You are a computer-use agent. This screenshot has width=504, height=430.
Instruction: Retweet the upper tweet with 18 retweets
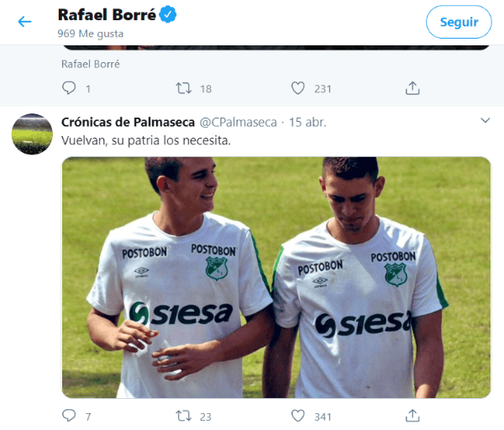point(183,87)
